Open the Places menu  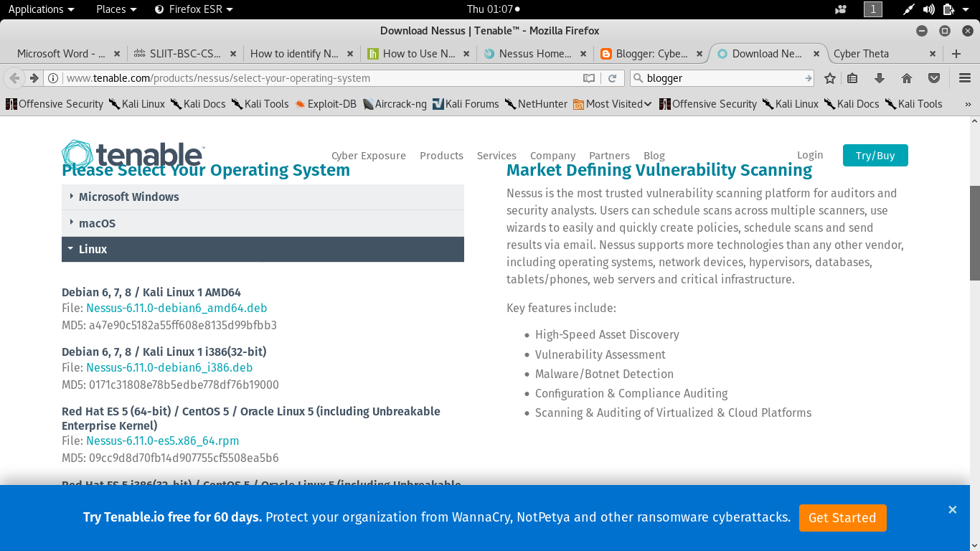point(116,9)
